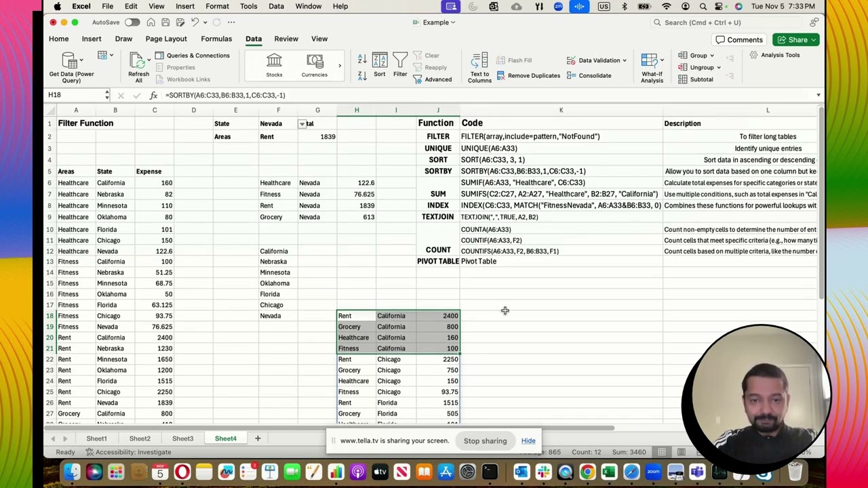
Task: Click Accessibility: Investigate in status bar
Action: pyautogui.click(x=127, y=452)
